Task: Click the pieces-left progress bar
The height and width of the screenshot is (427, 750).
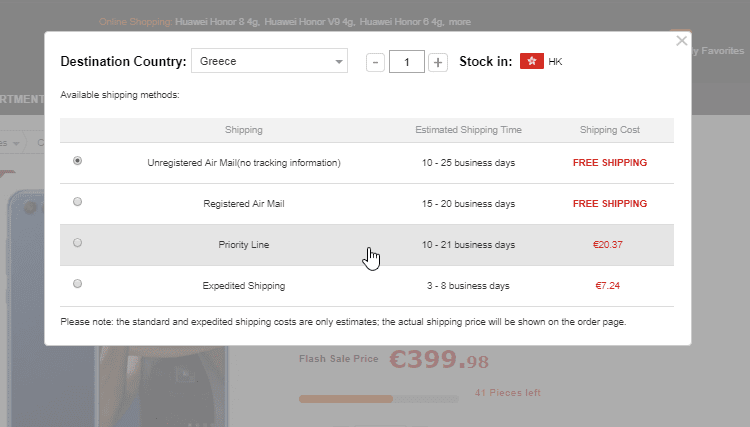Action: point(378,399)
